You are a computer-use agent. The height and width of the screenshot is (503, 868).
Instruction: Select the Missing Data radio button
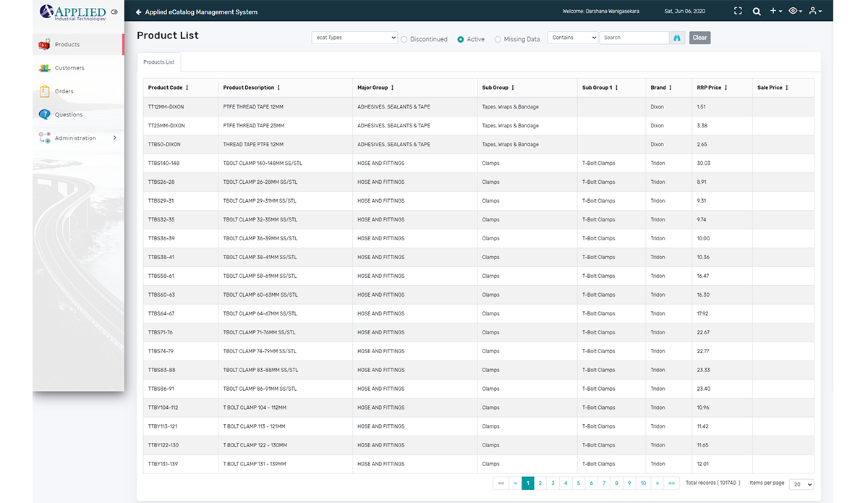(498, 39)
